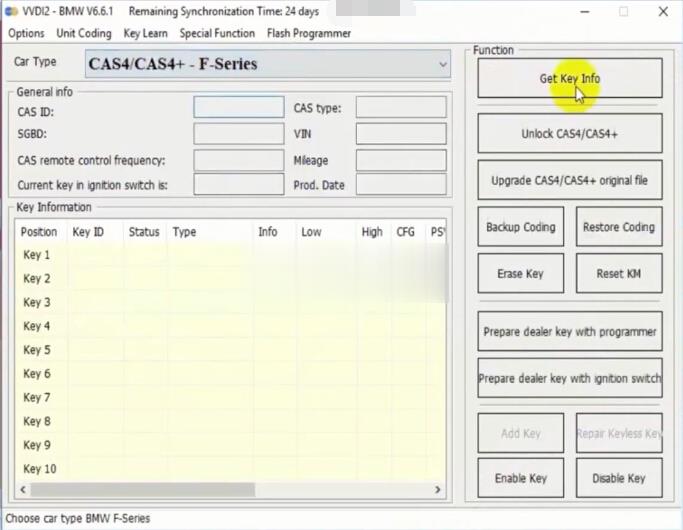Click the Reset KM button
Image resolution: width=683 pixels, height=530 pixels.
[619, 273]
